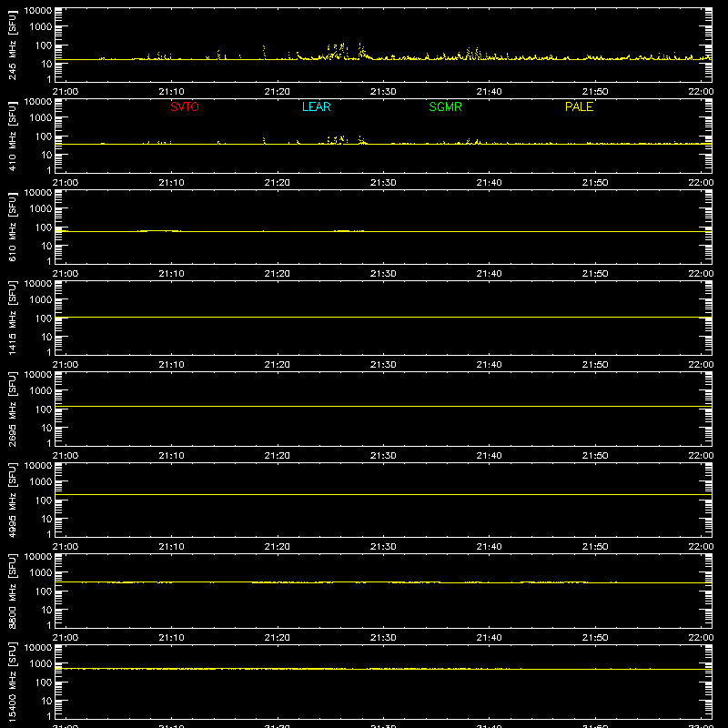The height and width of the screenshot is (728, 728).
Task: Select the 245 MHz [SFU] axis title
Action: point(13,45)
